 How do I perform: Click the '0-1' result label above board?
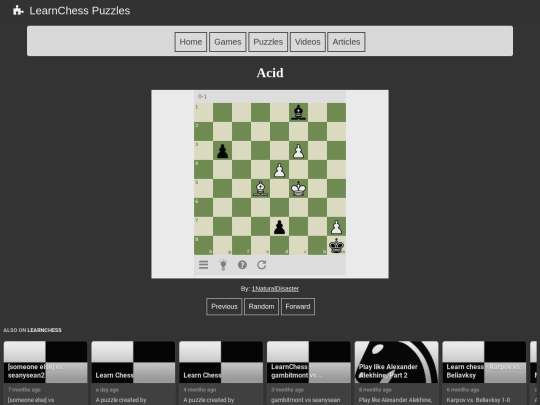click(x=202, y=96)
